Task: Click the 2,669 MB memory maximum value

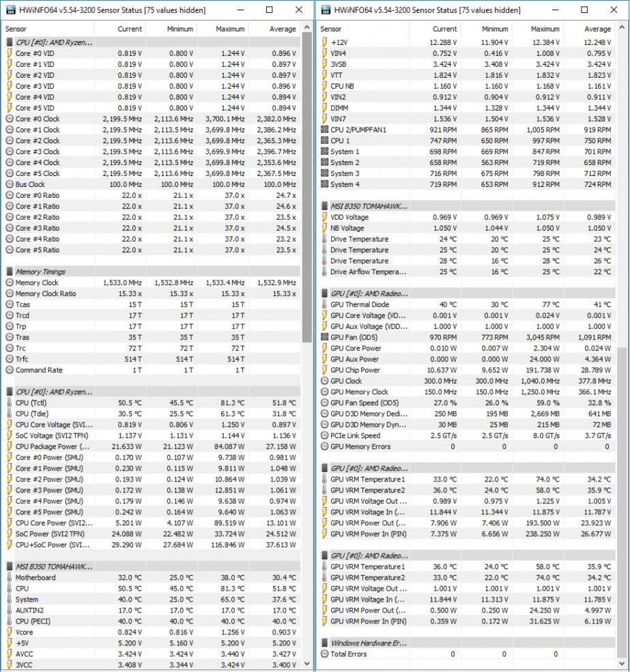Action: click(545, 413)
